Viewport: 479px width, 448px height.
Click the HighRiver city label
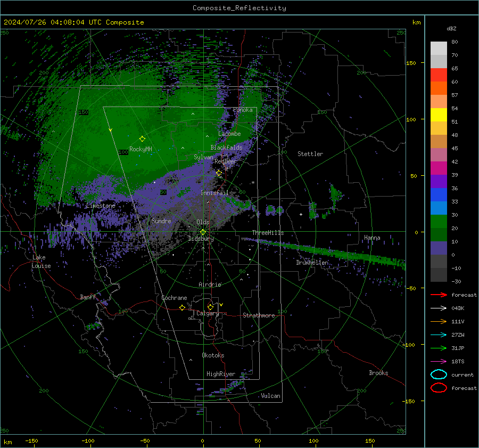221,374
